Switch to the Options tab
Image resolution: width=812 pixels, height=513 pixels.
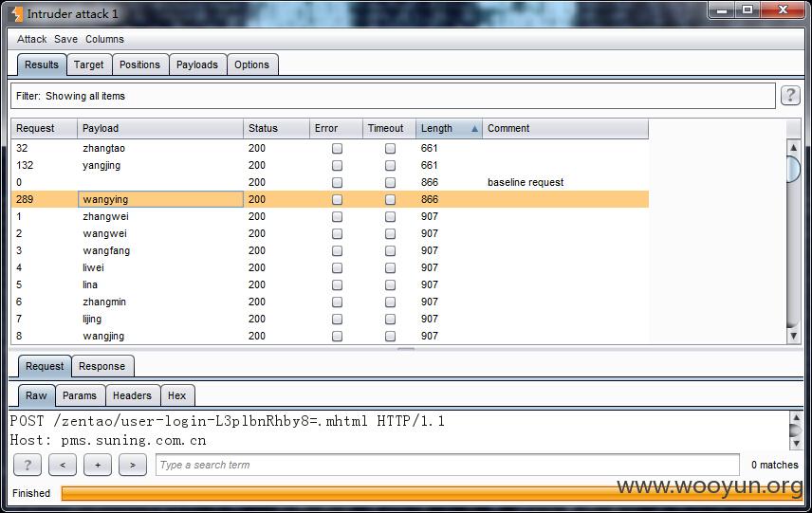(x=251, y=64)
